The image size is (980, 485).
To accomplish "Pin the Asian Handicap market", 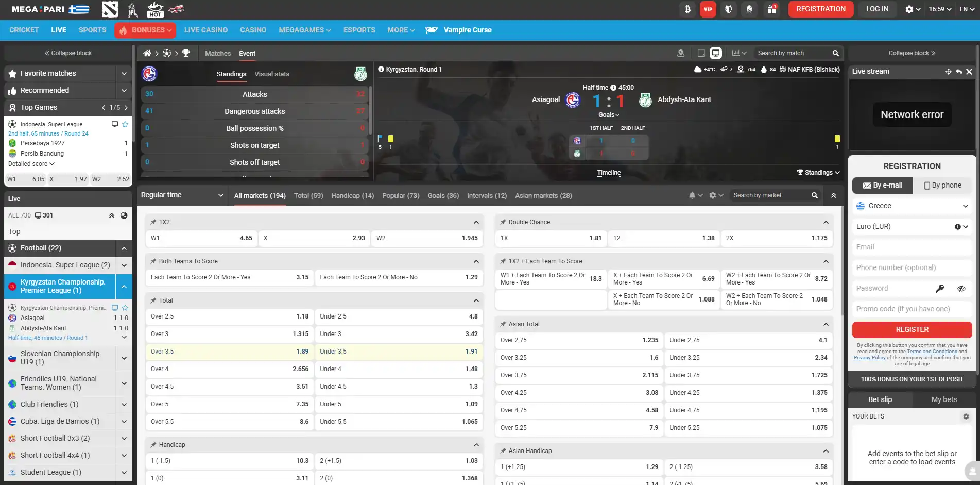I will coord(503,451).
